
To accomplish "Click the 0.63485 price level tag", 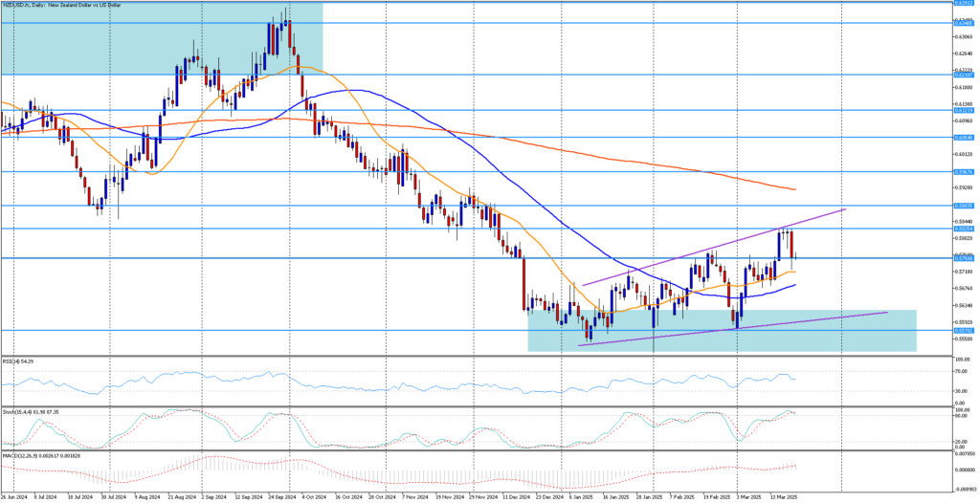I will (x=964, y=23).
